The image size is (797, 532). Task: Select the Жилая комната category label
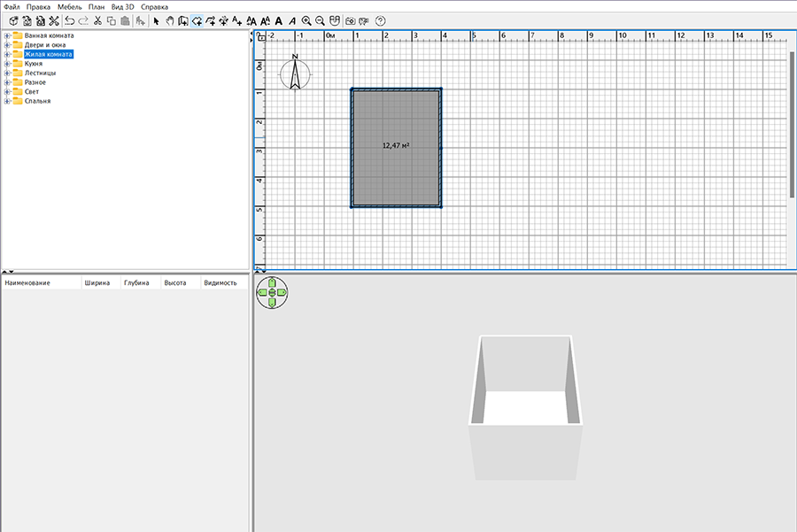coord(49,54)
